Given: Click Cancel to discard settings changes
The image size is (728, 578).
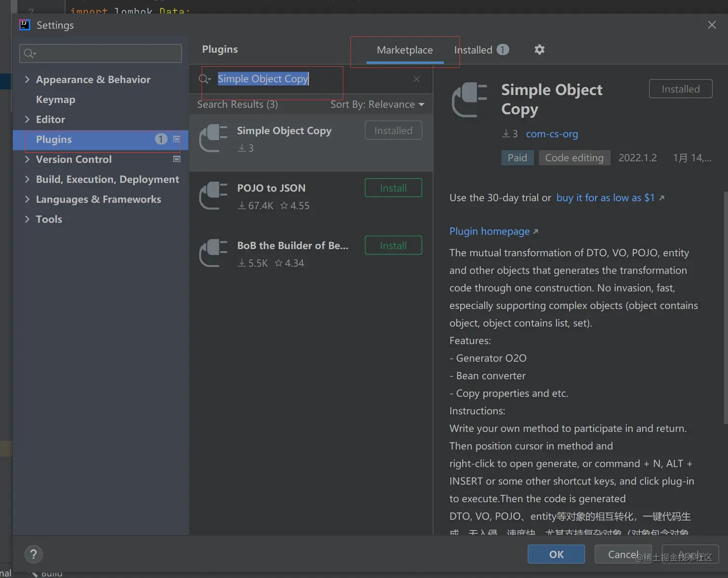Looking at the screenshot, I should [623, 554].
